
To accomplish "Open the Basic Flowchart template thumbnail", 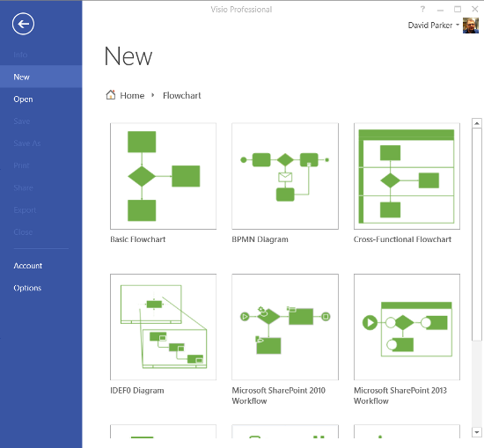I will 163,176.
